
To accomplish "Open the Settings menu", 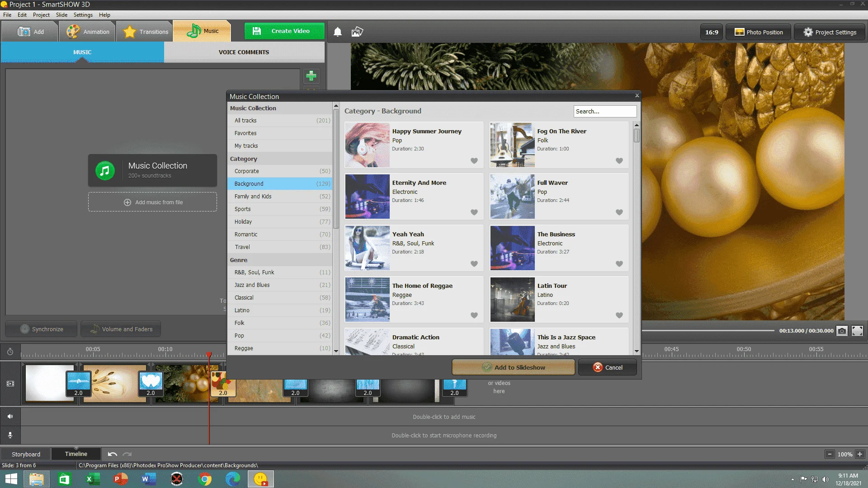I will [83, 15].
